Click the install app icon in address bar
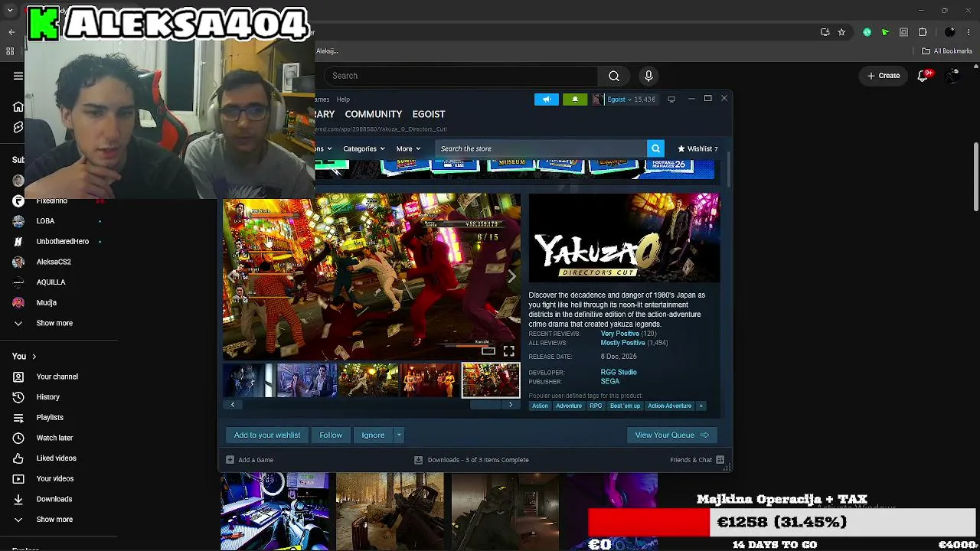This screenshot has width=980, height=551. [825, 32]
